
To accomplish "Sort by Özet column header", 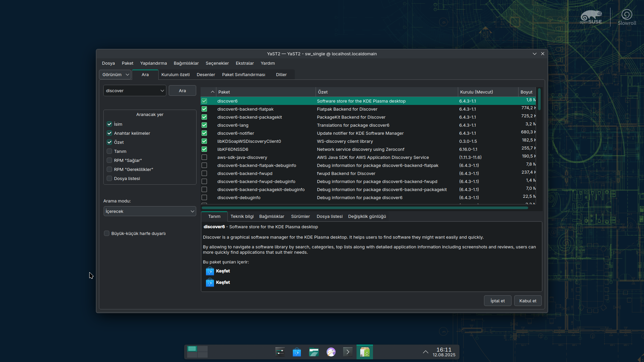I will pyautogui.click(x=387, y=92).
